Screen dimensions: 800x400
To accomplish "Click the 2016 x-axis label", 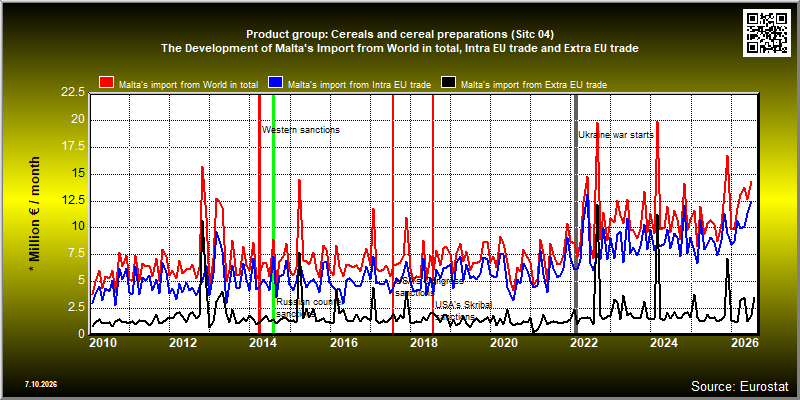I will [x=343, y=342].
